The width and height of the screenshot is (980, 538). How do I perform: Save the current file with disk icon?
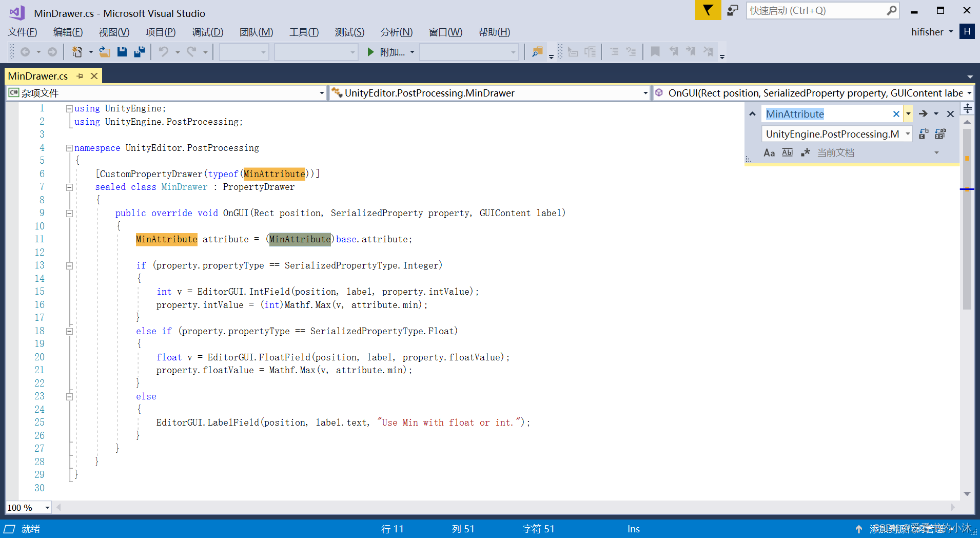(122, 52)
